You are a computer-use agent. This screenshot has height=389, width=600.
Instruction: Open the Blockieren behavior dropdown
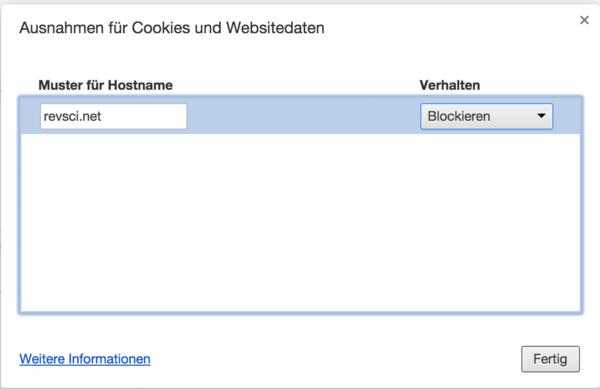(486, 116)
